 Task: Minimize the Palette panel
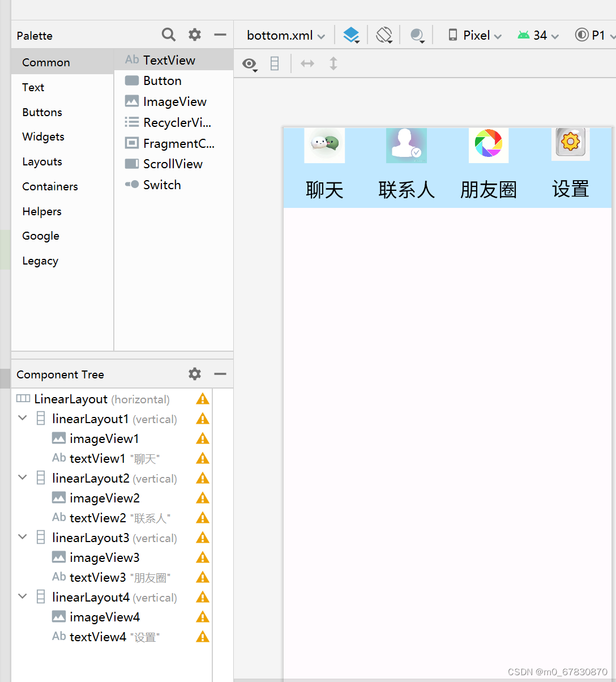tap(220, 35)
